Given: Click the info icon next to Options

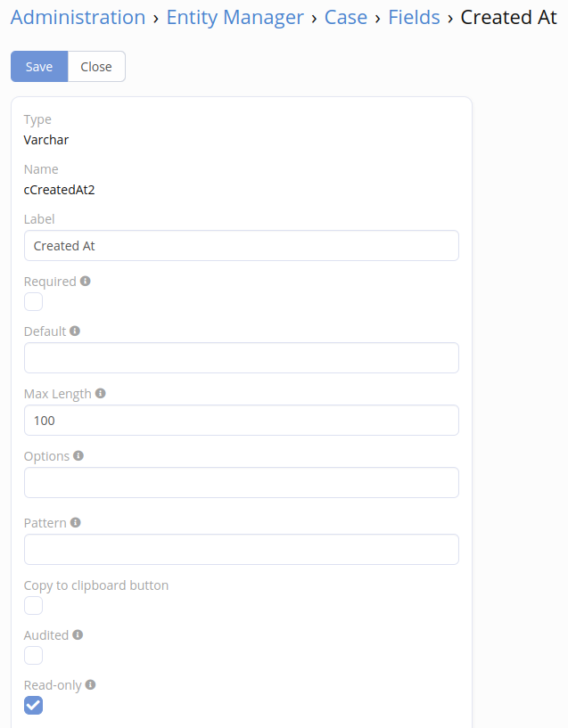Looking at the screenshot, I should [78, 456].
